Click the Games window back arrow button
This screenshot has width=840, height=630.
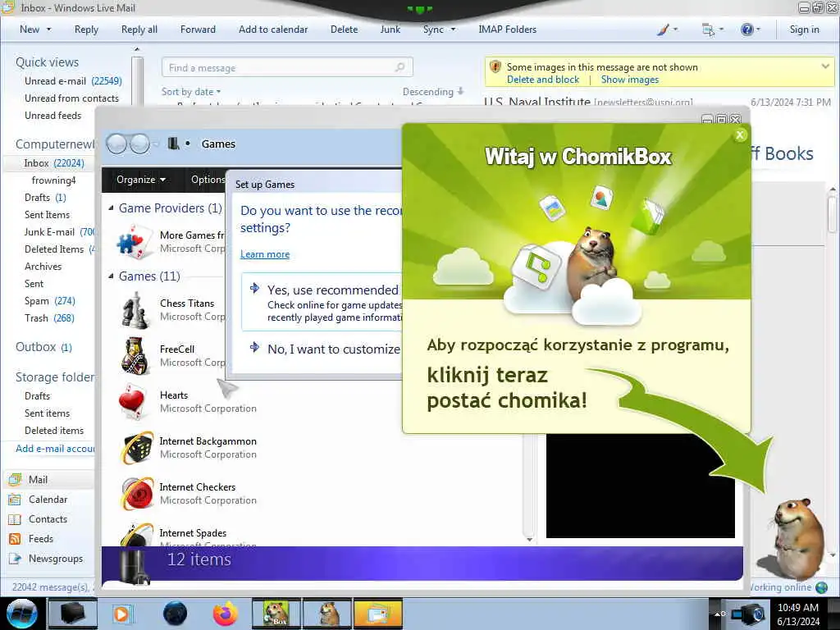116,144
